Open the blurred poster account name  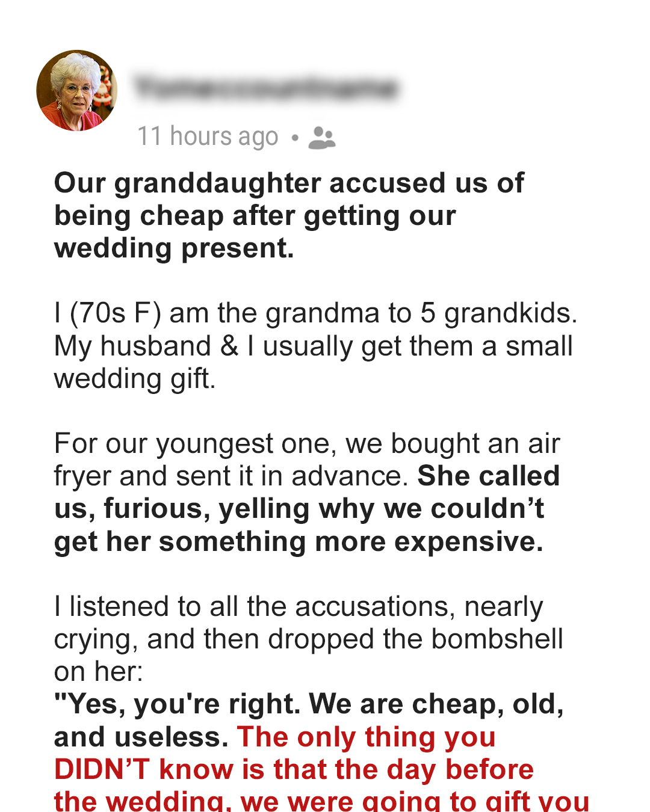coord(266,88)
